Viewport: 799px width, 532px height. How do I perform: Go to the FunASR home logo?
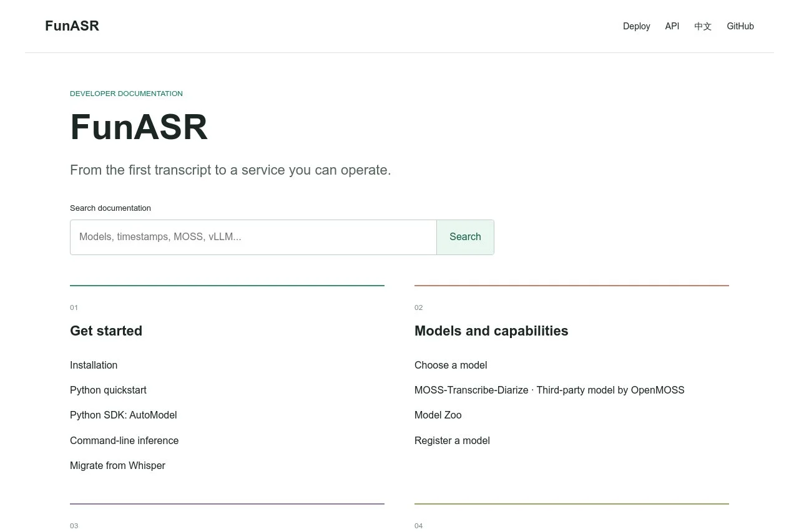click(x=72, y=26)
